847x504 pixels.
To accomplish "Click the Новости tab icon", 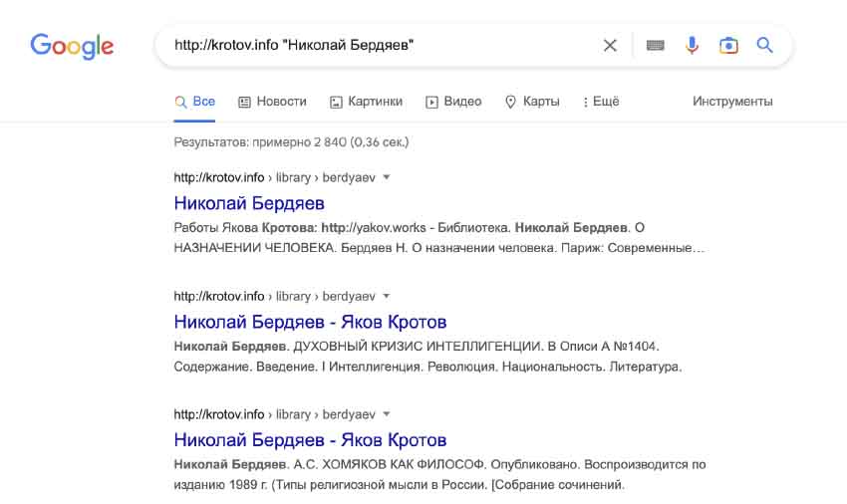I will [x=245, y=102].
